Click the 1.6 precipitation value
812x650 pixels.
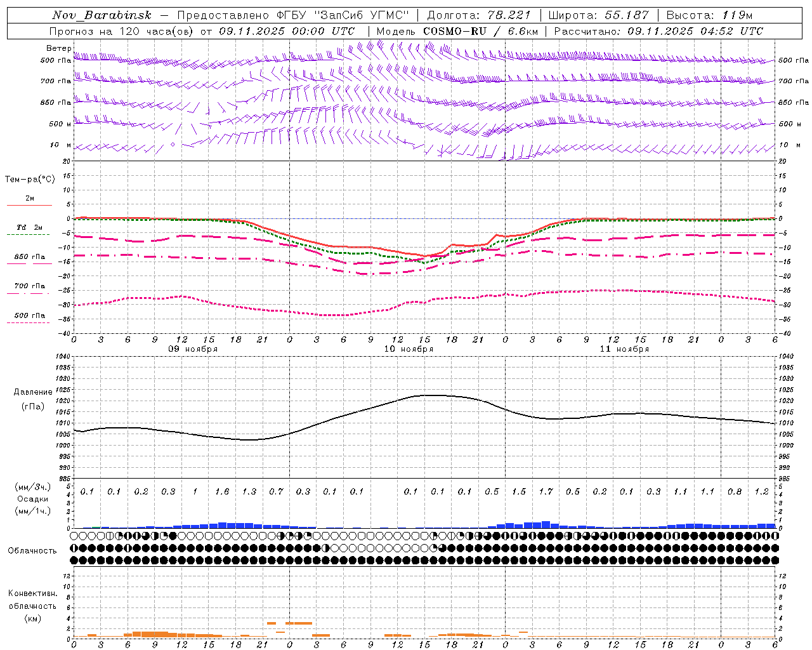[222, 492]
